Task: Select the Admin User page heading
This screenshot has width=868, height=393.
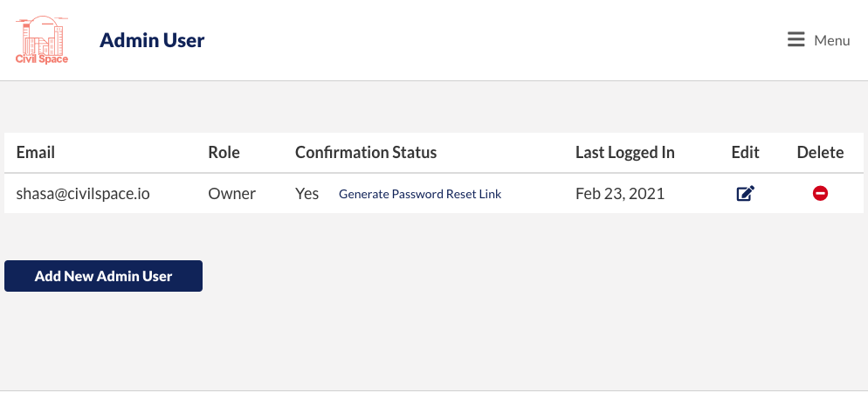Action: pos(152,40)
